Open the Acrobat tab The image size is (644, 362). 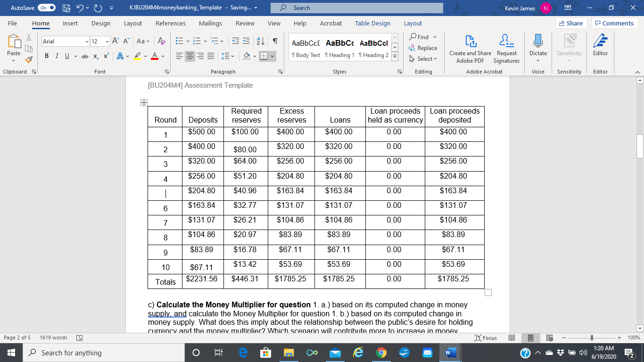[x=331, y=23]
